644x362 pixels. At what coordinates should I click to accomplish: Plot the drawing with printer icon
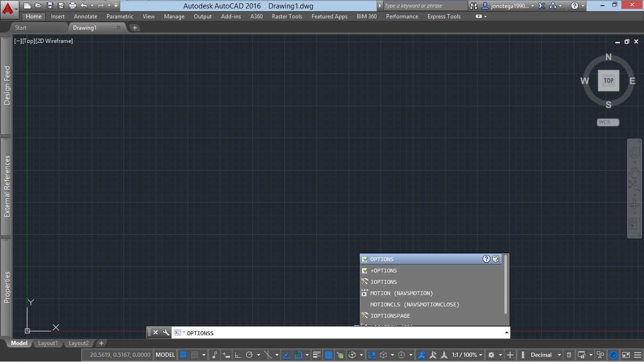pyautogui.click(x=72, y=6)
